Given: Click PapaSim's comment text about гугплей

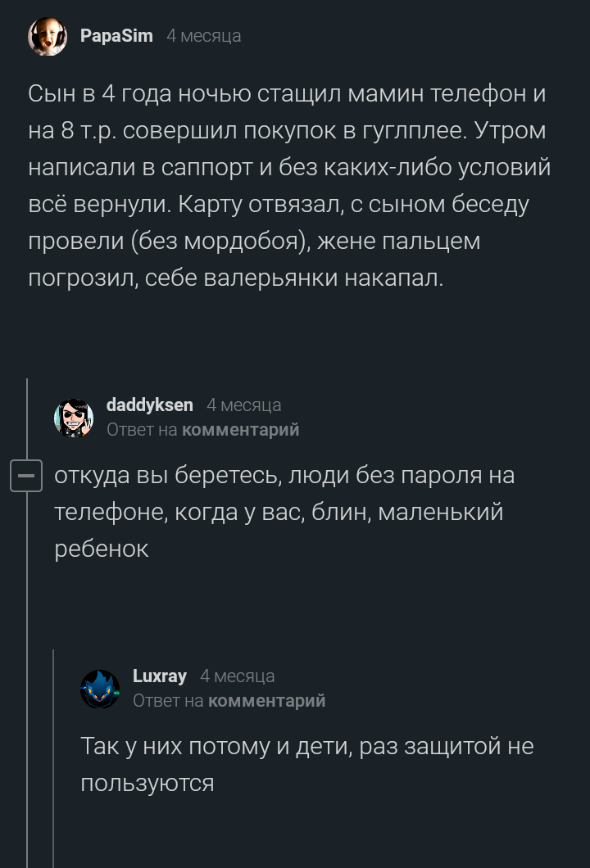Looking at the screenshot, I should point(287,186).
